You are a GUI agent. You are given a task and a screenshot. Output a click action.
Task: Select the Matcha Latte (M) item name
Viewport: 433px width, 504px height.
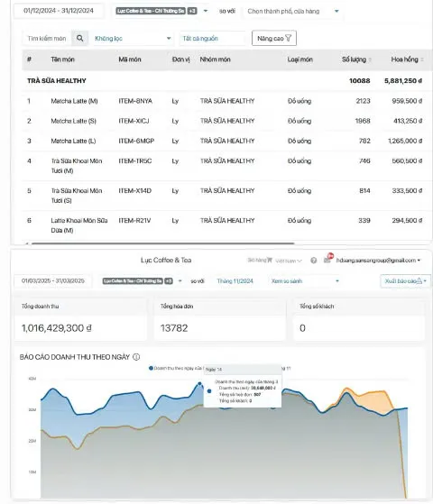point(74,101)
